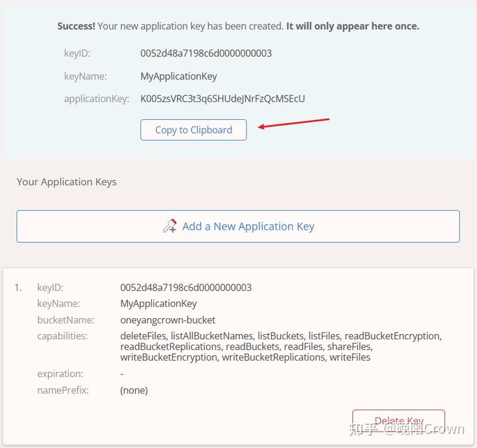Image resolution: width=477 pixels, height=448 pixels.
Task: Click the expiration label in key entry
Action: point(60,374)
